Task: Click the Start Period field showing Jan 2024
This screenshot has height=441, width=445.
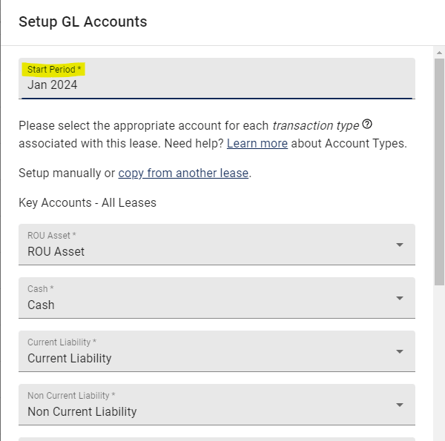Action: coord(217,79)
